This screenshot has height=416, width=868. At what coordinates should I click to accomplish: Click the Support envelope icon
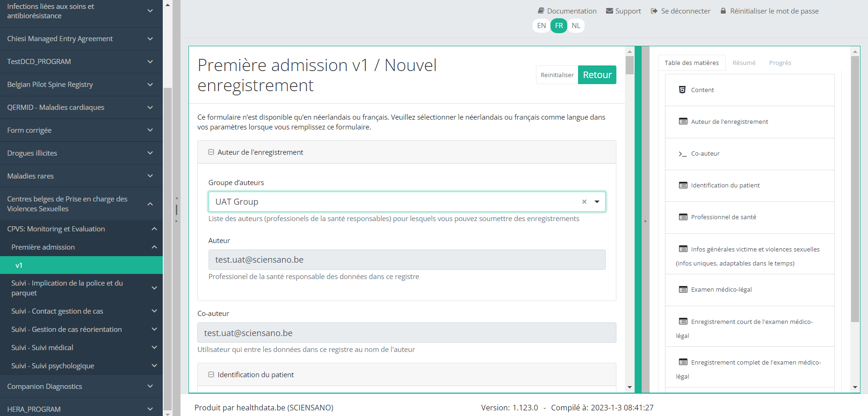(x=609, y=11)
